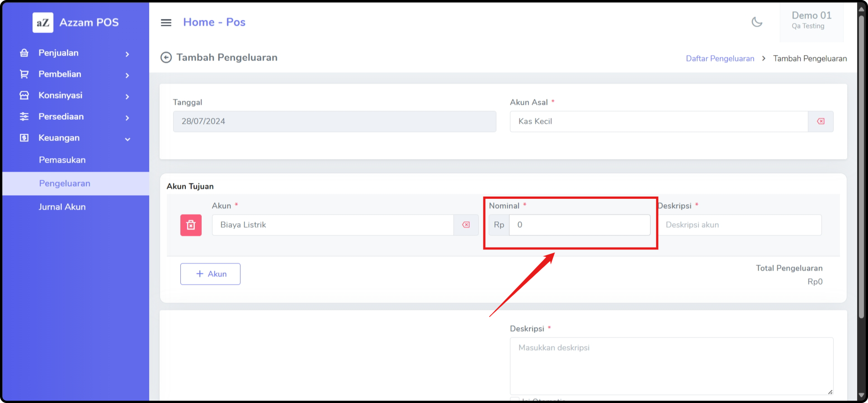Click the Penjualan basket icon
Image resolution: width=868 pixels, height=403 pixels.
coord(24,53)
